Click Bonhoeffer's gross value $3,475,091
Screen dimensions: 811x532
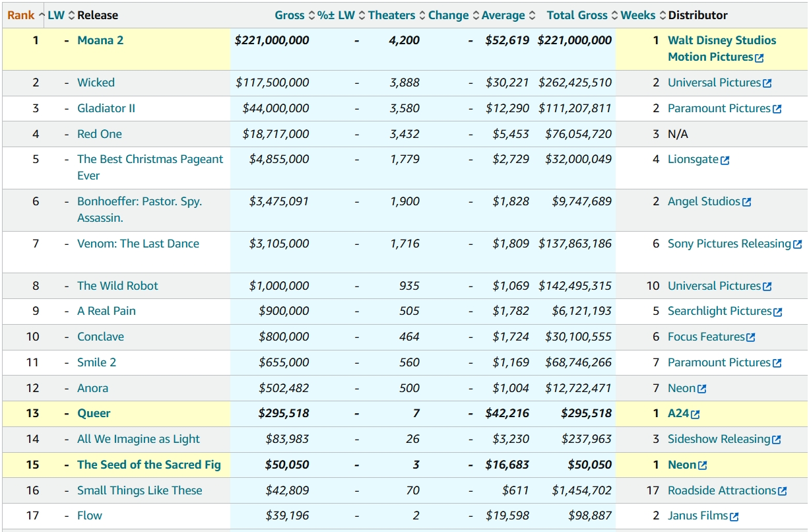pos(279,201)
